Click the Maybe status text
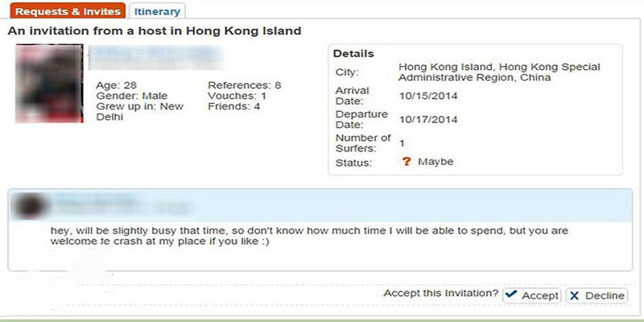Screen dimensions: 644x322 click(436, 162)
